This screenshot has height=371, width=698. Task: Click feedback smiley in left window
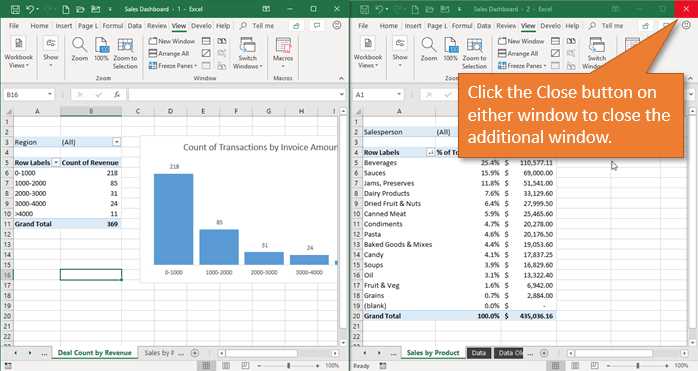337,25
